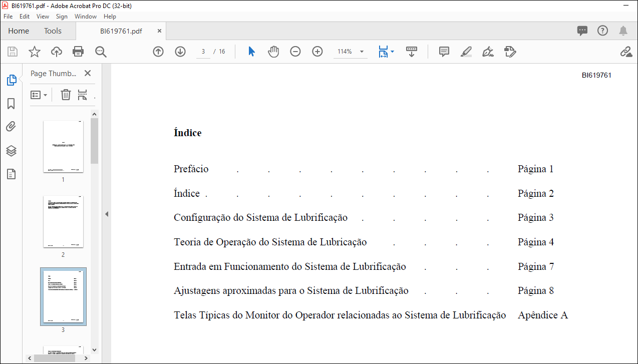
Task: Click thumbnail horizontal scroll right arrow
Action: (x=86, y=358)
